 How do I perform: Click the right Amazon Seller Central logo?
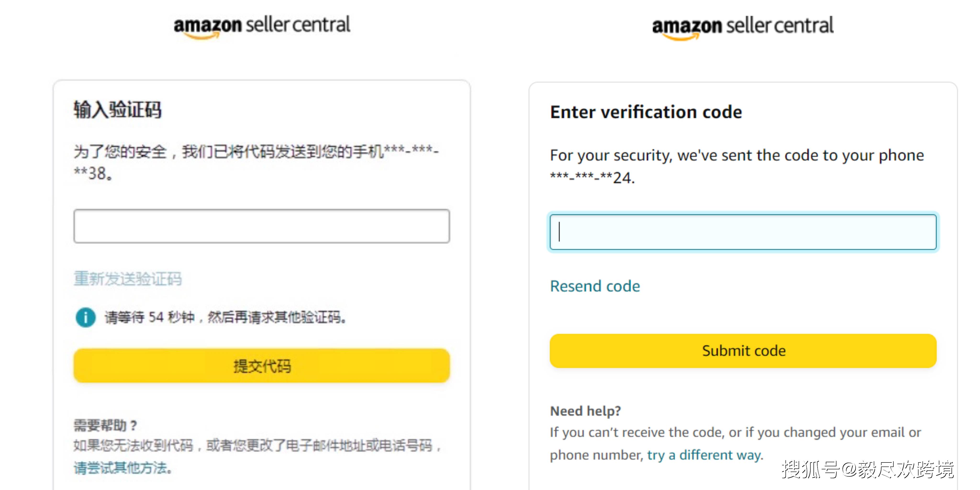pyautogui.click(x=743, y=27)
